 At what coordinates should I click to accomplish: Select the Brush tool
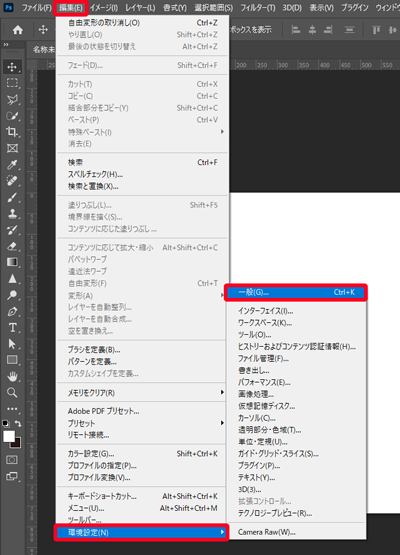tap(12, 197)
